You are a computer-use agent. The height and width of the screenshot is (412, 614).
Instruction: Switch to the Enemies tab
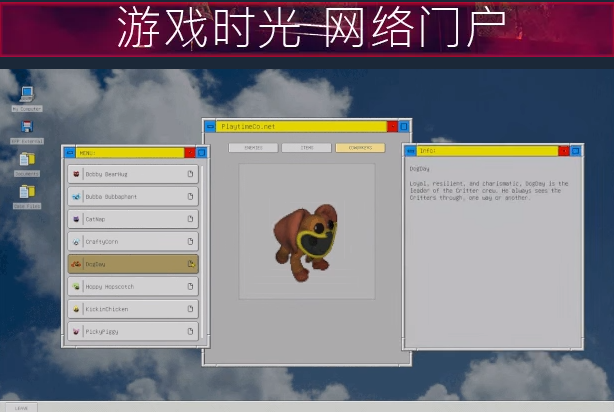click(x=253, y=148)
